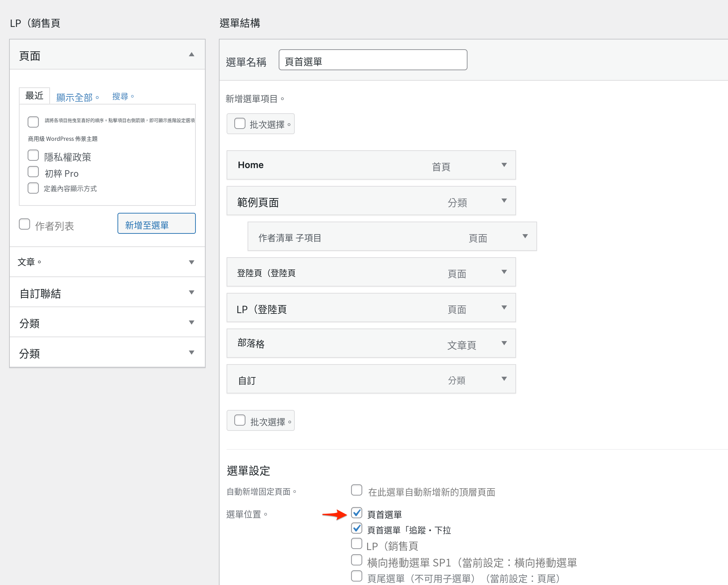Check the 定義內容顯示方式 checkbox

click(33, 188)
